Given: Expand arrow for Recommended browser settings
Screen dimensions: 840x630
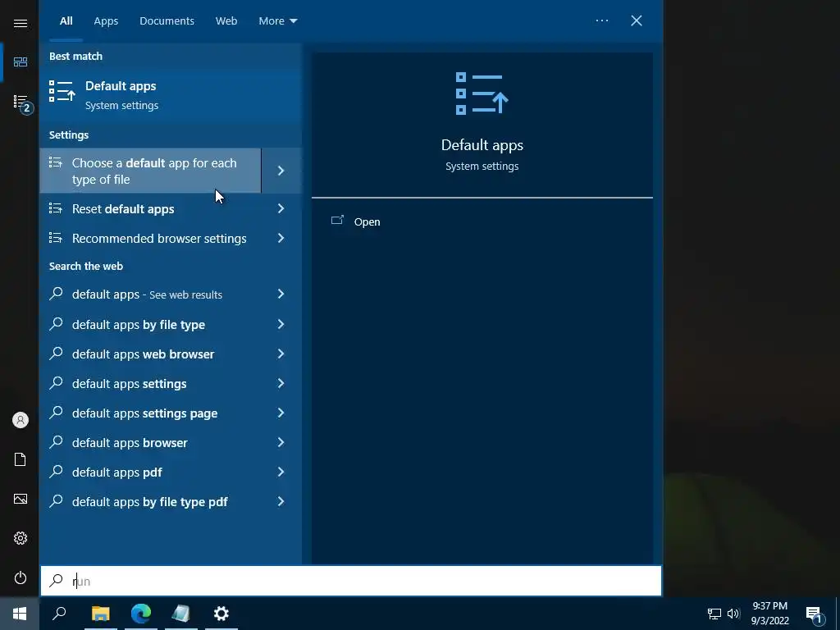Looking at the screenshot, I should coord(281,238).
